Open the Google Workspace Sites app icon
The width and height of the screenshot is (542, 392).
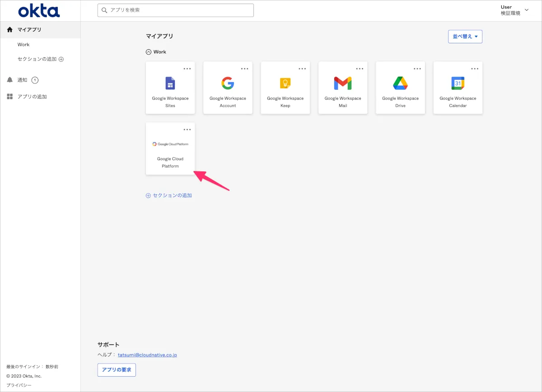[170, 83]
